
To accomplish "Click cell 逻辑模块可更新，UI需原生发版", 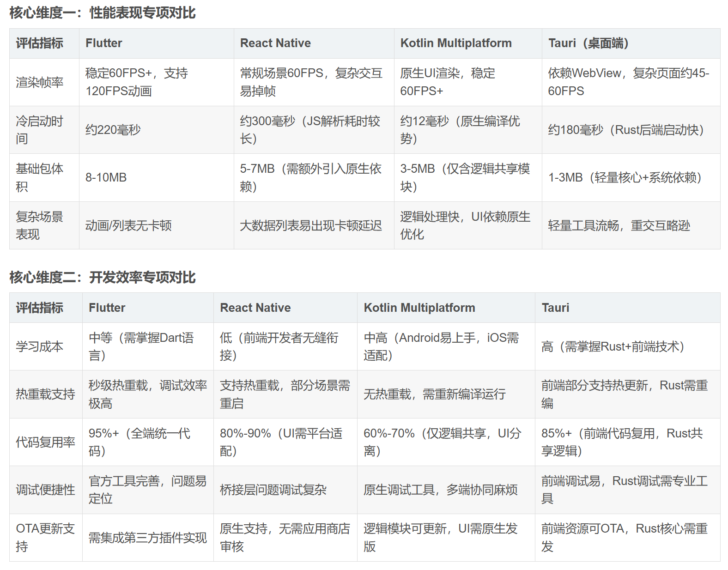I will (446, 538).
